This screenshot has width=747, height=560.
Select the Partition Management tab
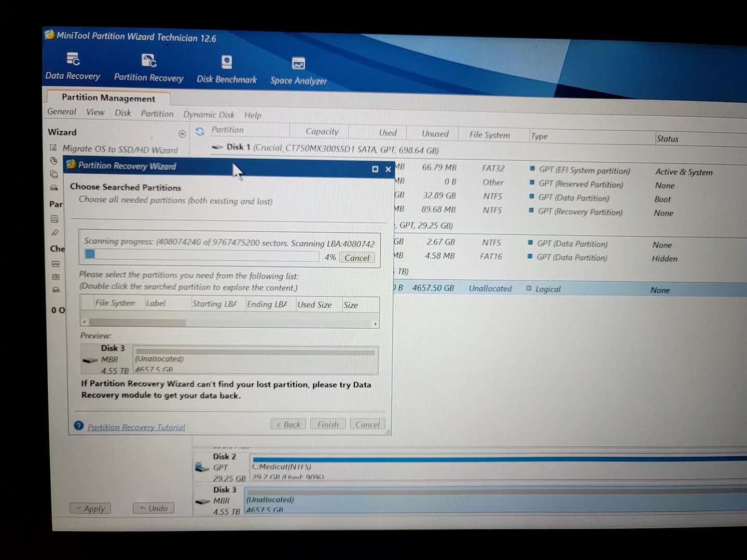point(108,98)
